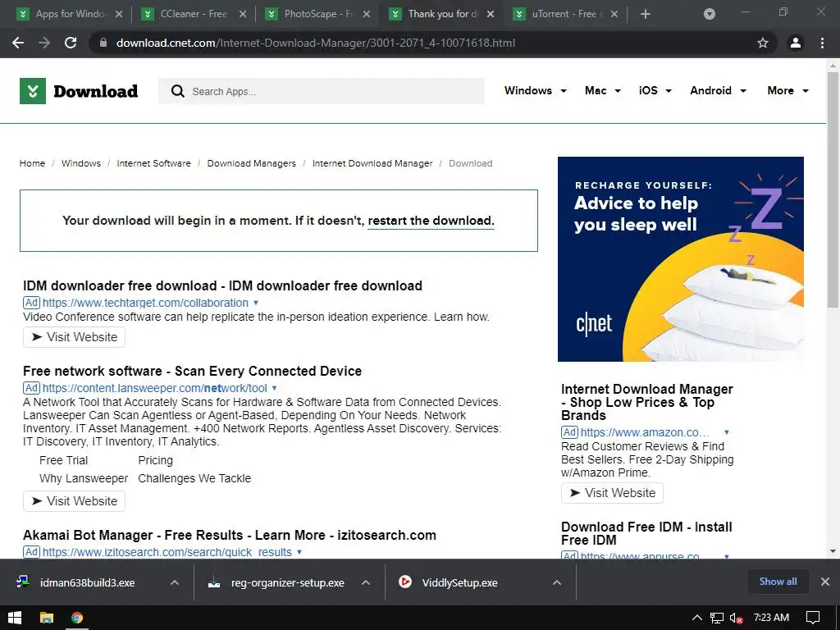This screenshot has height=630, width=840.
Task: Reload the page with refresh icon
Action: click(71, 43)
